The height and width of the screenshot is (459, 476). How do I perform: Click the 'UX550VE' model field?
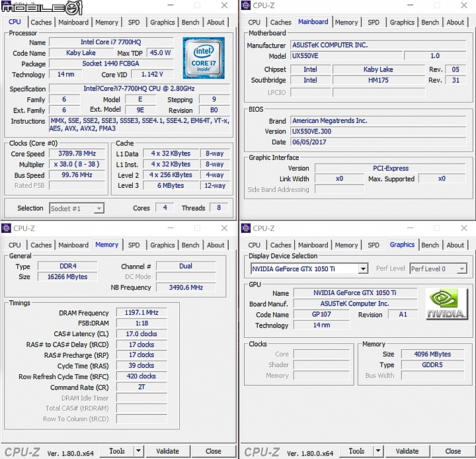(x=346, y=56)
